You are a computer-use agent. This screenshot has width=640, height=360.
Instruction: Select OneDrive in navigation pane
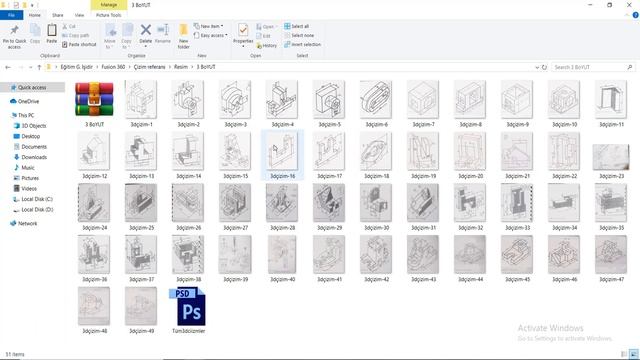tap(29, 101)
